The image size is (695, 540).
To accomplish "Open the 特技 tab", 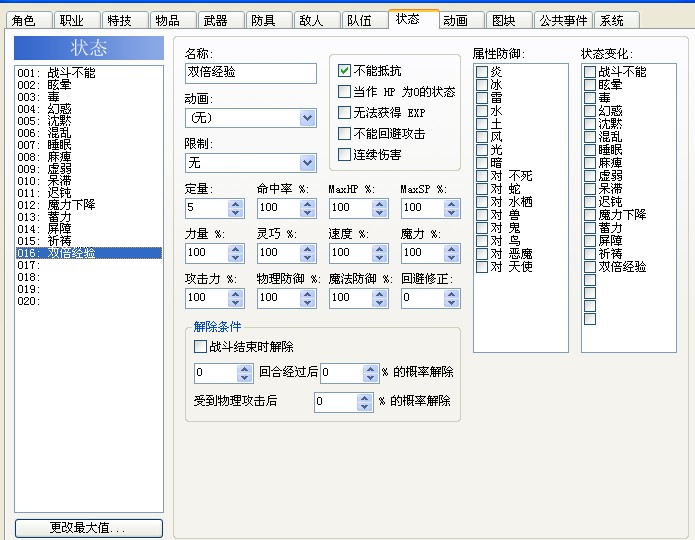I will [x=125, y=20].
